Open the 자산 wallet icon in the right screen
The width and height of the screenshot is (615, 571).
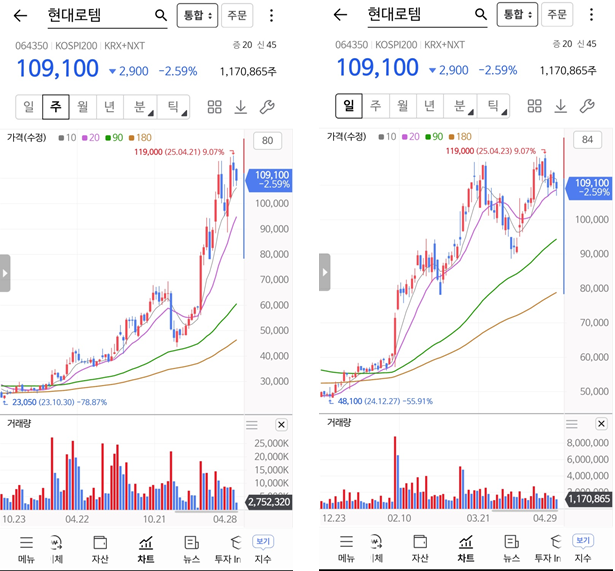click(420, 542)
